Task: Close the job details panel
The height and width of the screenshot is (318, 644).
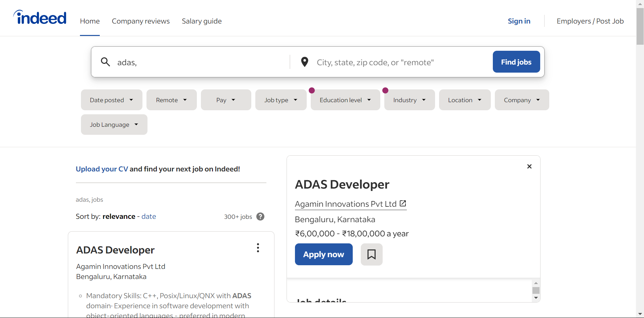Action: 529,166
